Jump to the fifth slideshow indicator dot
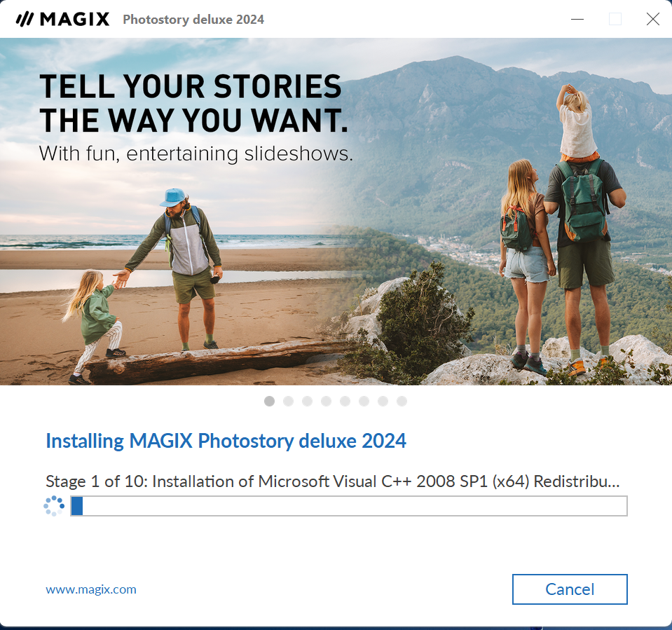 (345, 401)
